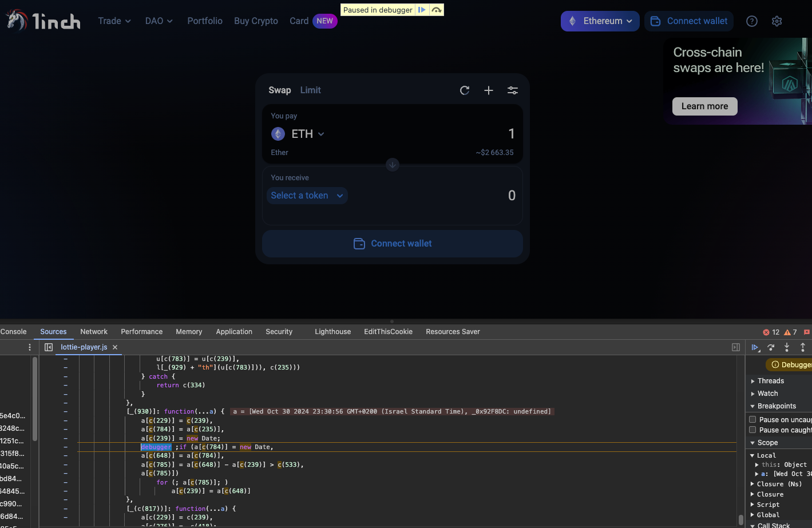Click Connect wallet button in header

coord(690,21)
